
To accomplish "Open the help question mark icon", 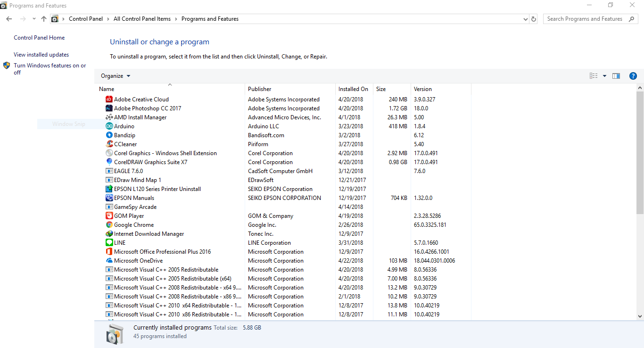I will click(633, 76).
